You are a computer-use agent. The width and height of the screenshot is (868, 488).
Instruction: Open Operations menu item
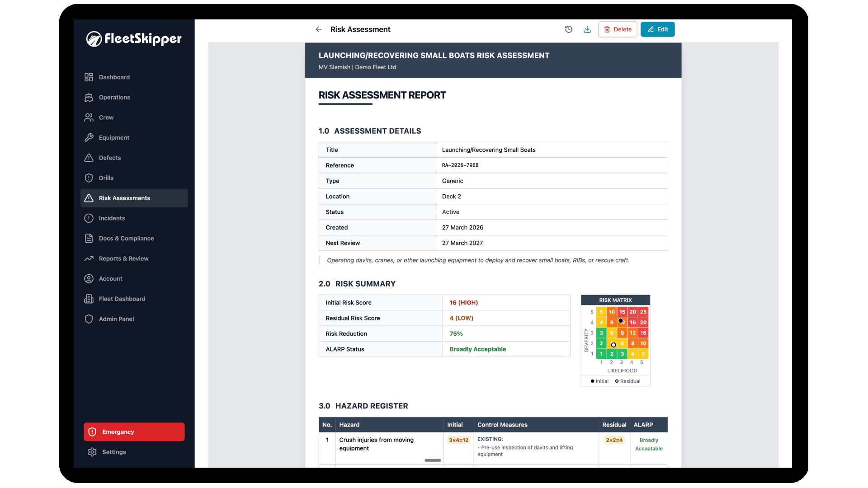[x=134, y=97]
